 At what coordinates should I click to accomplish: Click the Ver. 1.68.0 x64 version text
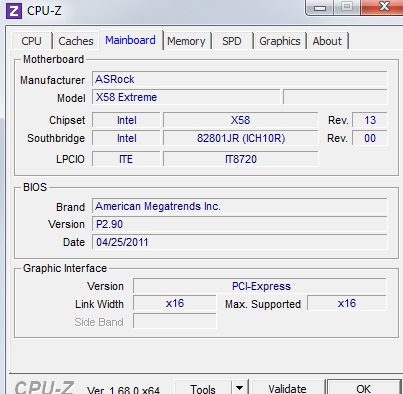pyautogui.click(x=123, y=390)
